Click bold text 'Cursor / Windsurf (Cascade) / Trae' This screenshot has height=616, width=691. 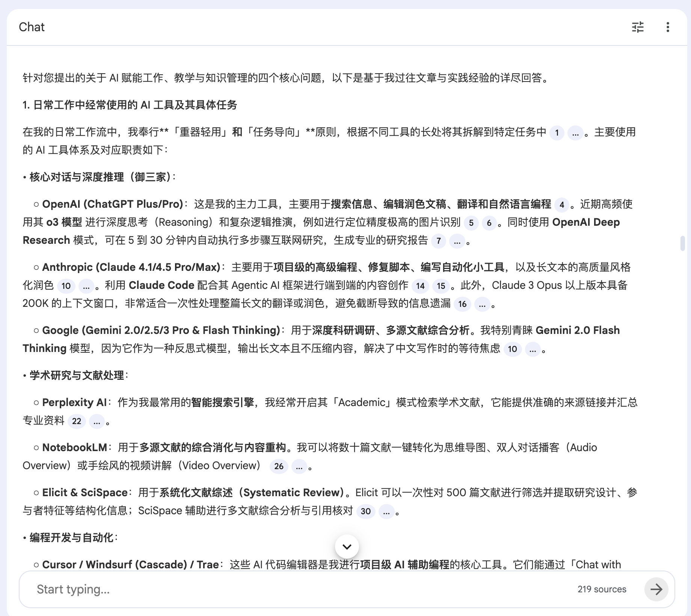click(130, 565)
